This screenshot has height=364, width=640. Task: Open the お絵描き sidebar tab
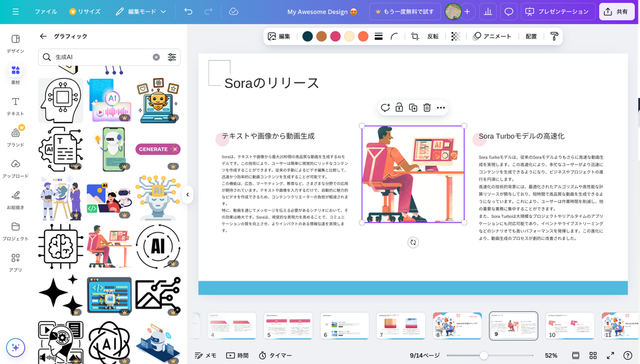(16, 200)
